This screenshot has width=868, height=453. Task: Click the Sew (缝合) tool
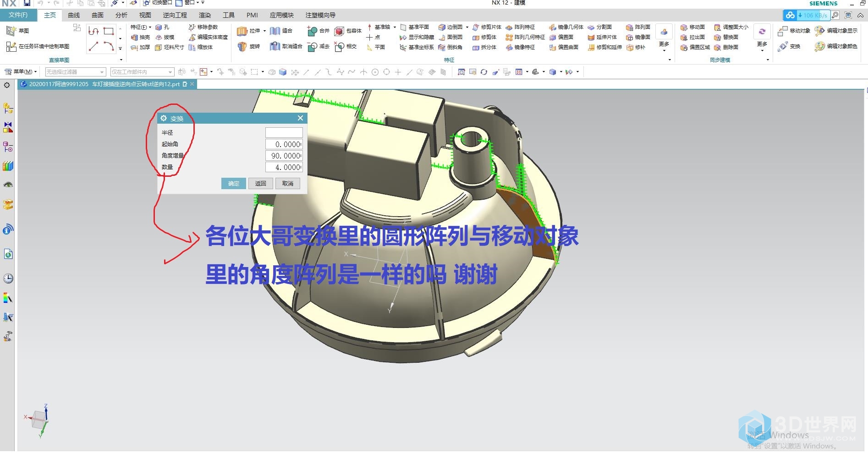(281, 31)
